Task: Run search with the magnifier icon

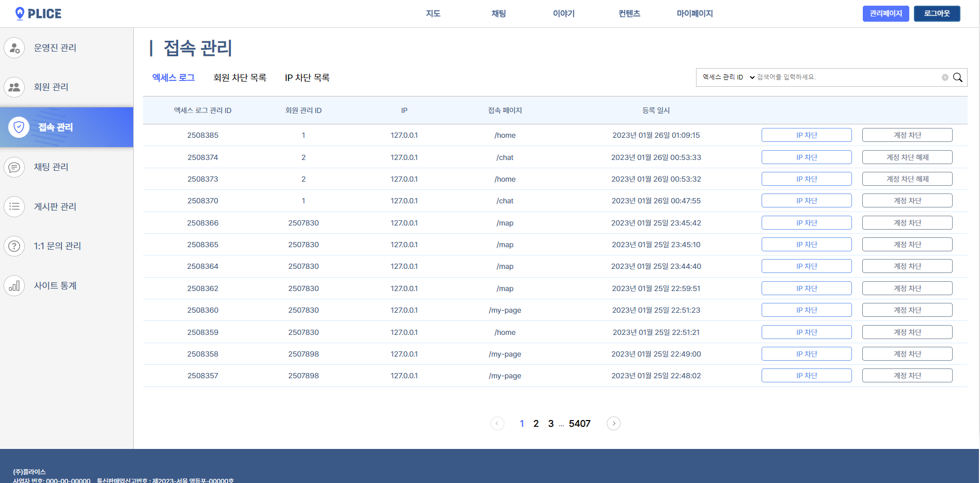Action: [x=958, y=77]
